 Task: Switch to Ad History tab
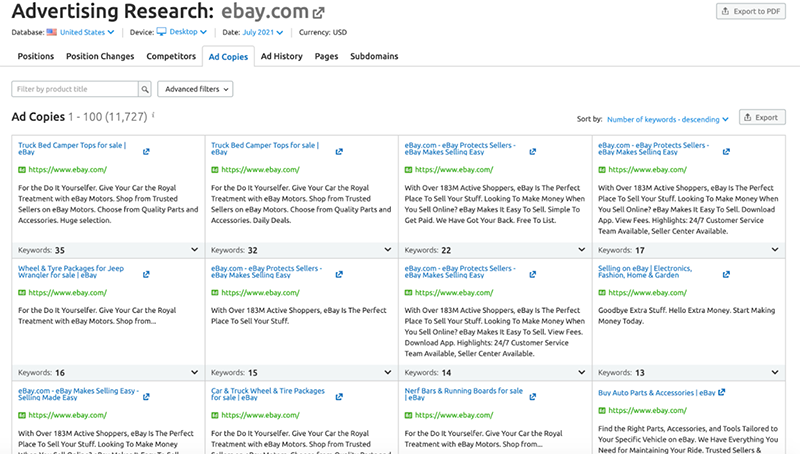[282, 56]
